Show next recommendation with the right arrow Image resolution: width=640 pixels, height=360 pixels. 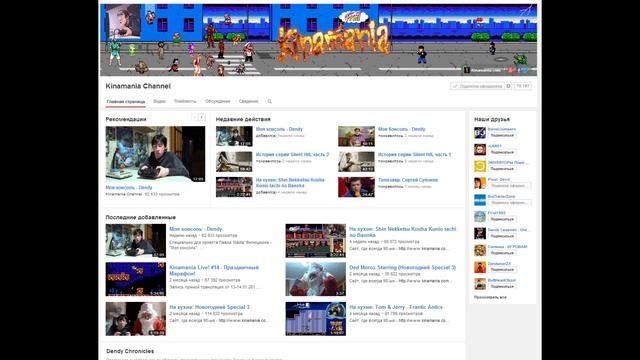202,118
